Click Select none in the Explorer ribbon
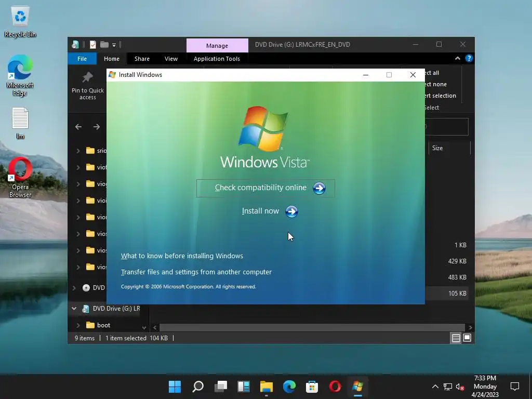 point(436,84)
